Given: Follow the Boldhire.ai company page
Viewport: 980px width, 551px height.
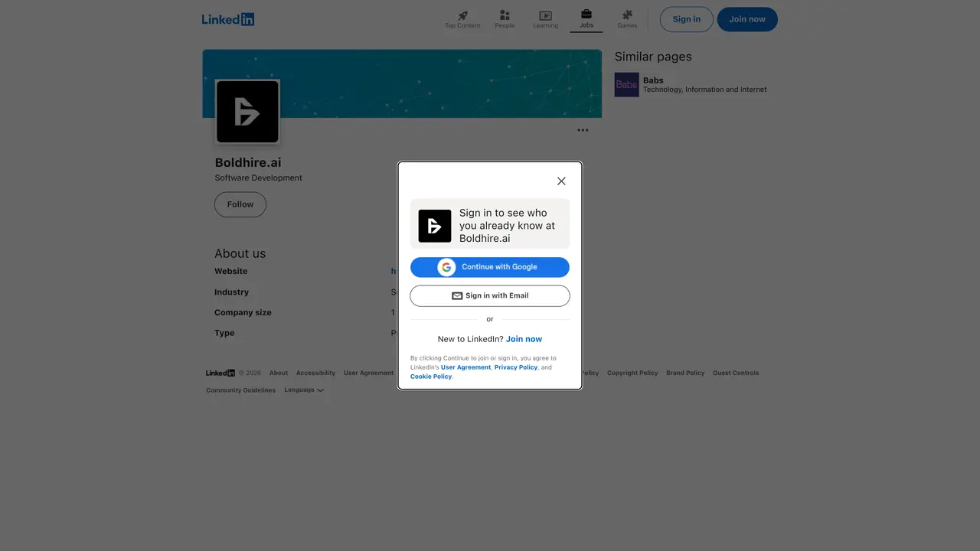Looking at the screenshot, I should [x=240, y=204].
